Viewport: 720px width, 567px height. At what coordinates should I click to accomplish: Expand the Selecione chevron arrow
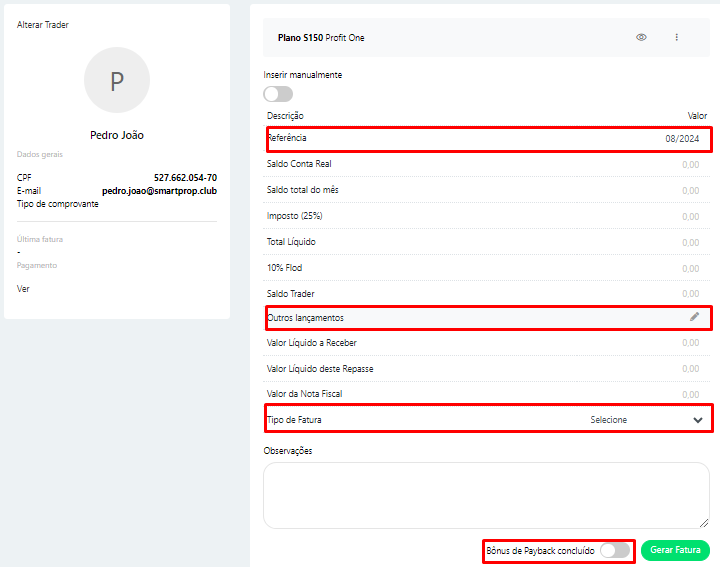(698, 420)
